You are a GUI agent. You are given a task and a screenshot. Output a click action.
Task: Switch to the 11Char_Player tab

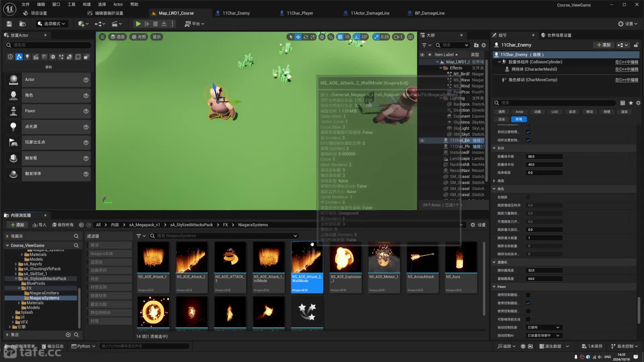(x=300, y=13)
